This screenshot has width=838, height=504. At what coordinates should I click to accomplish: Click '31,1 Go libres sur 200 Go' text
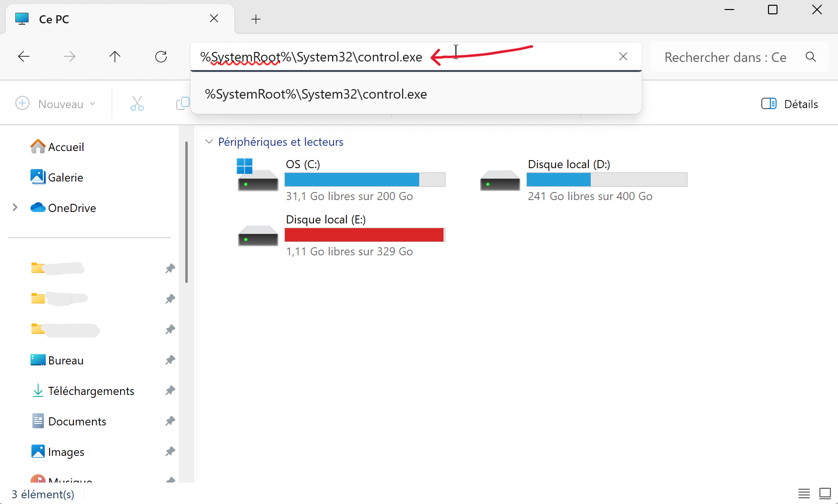coord(349,196)
